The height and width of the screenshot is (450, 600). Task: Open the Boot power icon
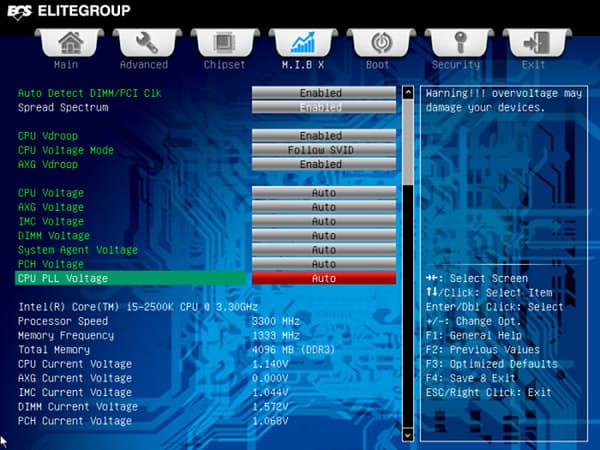381,43
